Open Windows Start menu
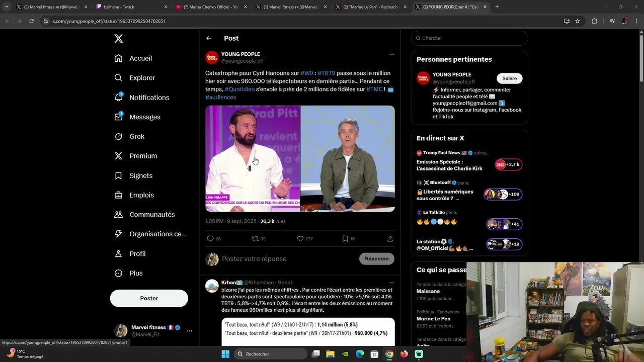 click(x=225, y=354)
